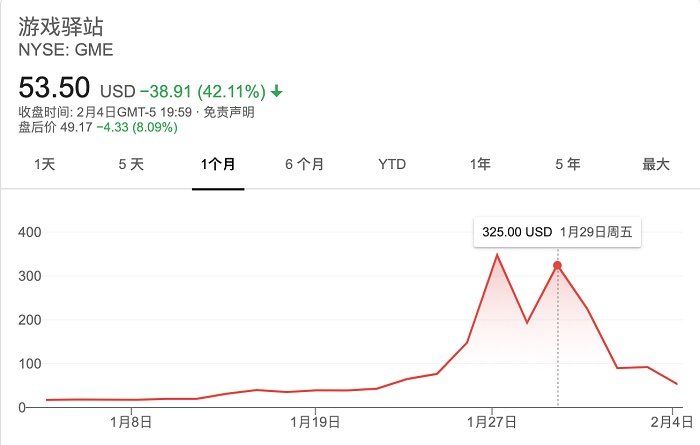Click the NYSE: GME ticker label
Image resolution: width=700 pixels, height=445 pixels.
[x=66, y=49]
